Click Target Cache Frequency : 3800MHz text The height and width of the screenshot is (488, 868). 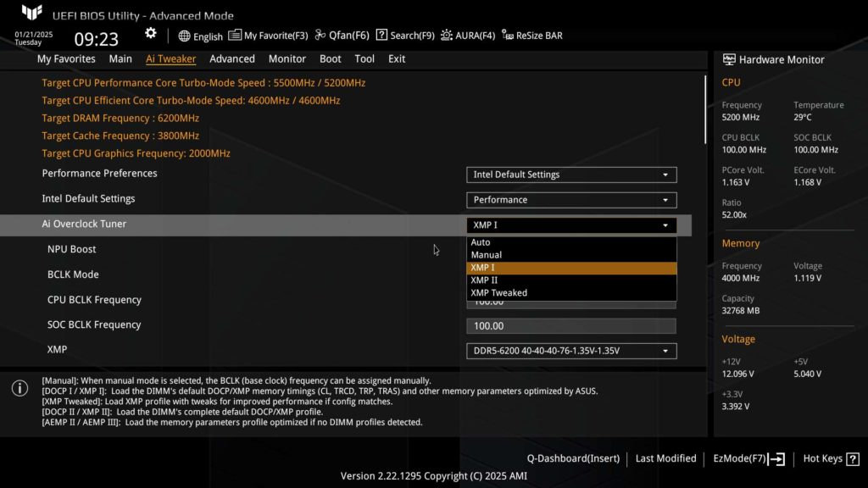coord(120,136)
